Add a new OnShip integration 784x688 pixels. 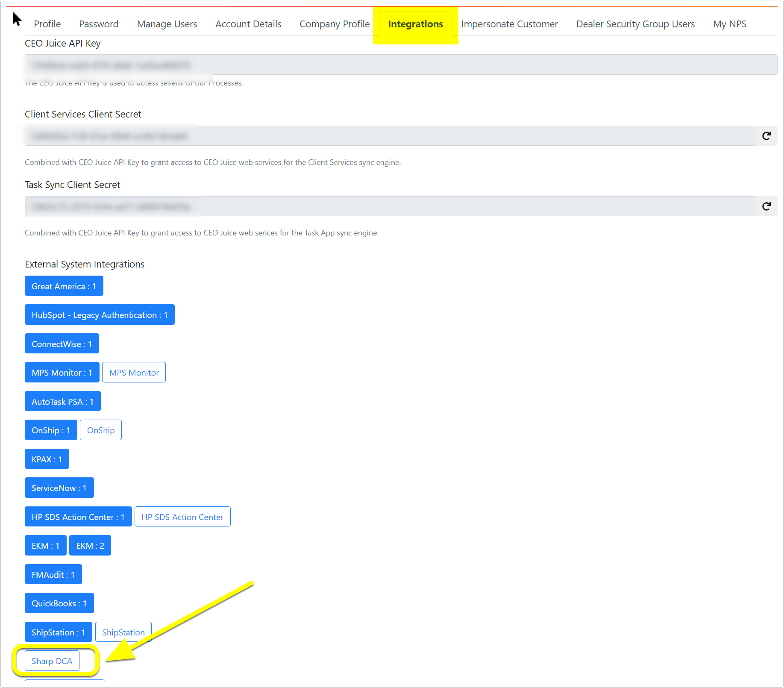(101, 430)
